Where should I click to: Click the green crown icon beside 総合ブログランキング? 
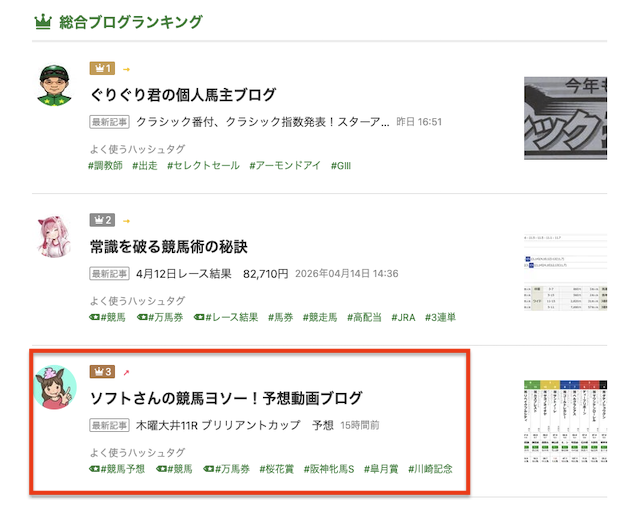coord(43,21)
